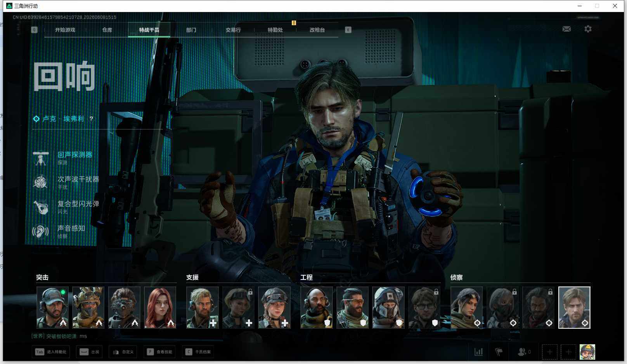Pick the locked support operator portrait

pyautogui.click(x=238, y=307)
